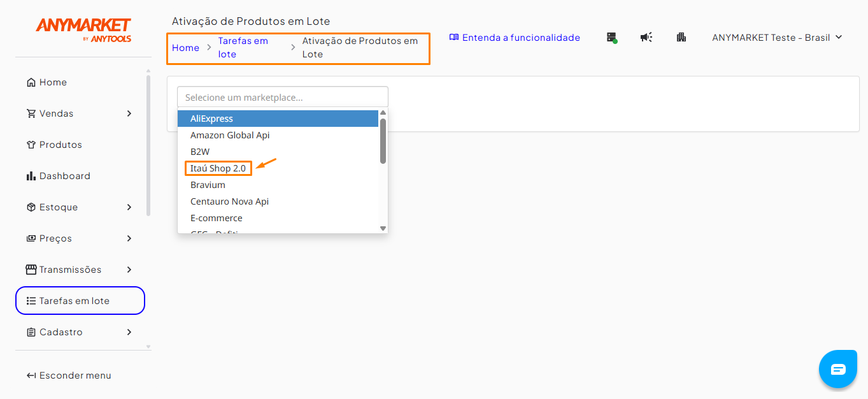Open the ANYMARKET Teste - Brasil account dropdown
Image resolution: width=868 pixels, height=399 pixels.
tap(777, 38)
